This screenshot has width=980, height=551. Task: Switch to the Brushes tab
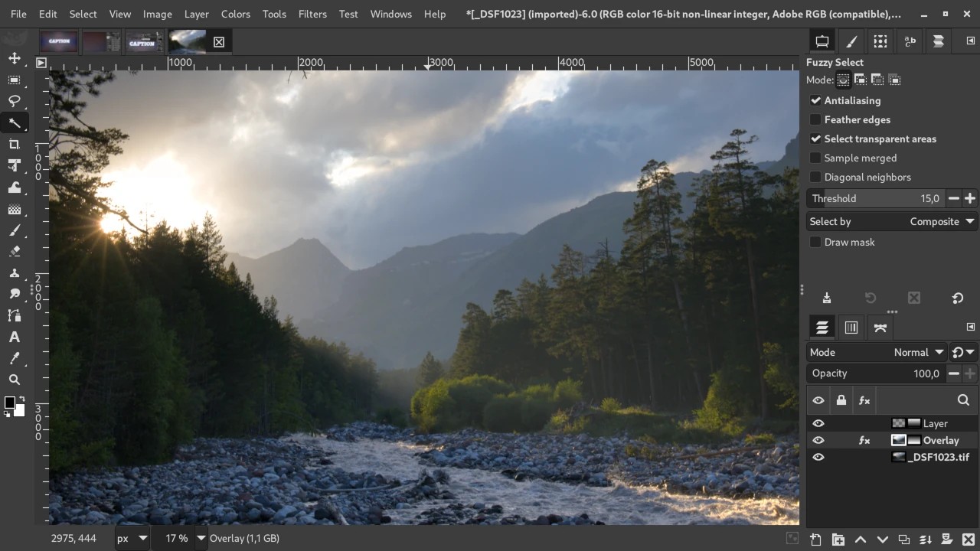[x=851, y=41]
